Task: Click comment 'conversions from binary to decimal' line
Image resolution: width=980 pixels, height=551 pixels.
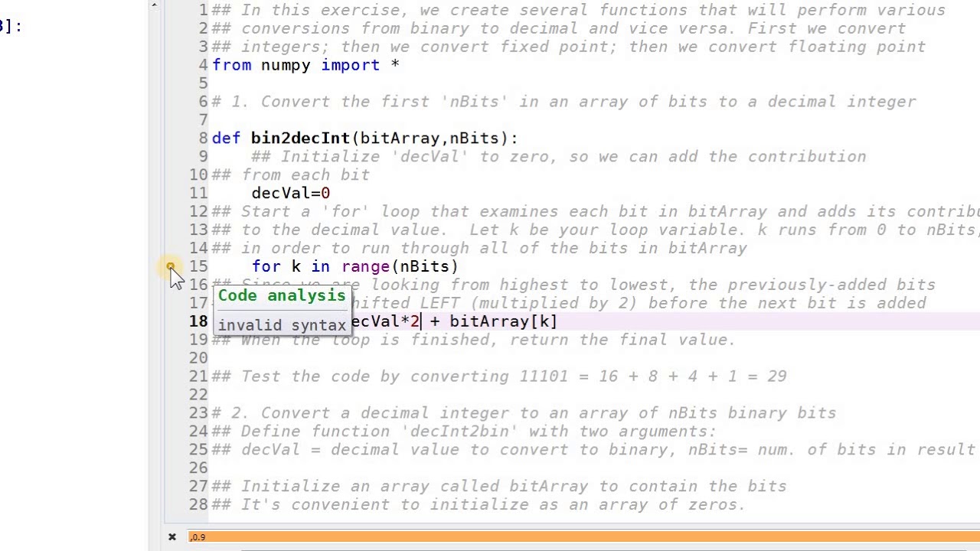Action: coord(559,28)
